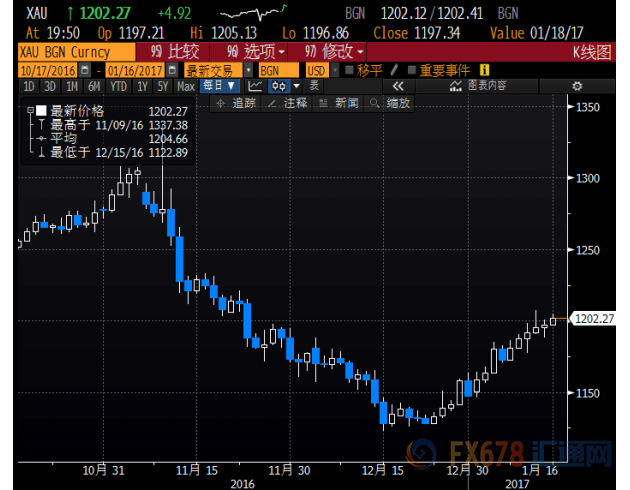
Task: Open the USD currency dropdown
Action: coord(320,70)
